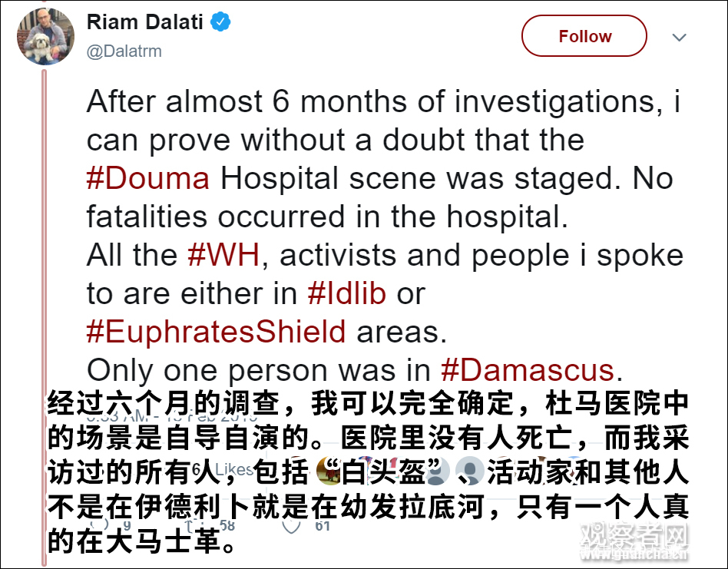
Task: Open the #Douma hashtag
Action: point(147,179)
